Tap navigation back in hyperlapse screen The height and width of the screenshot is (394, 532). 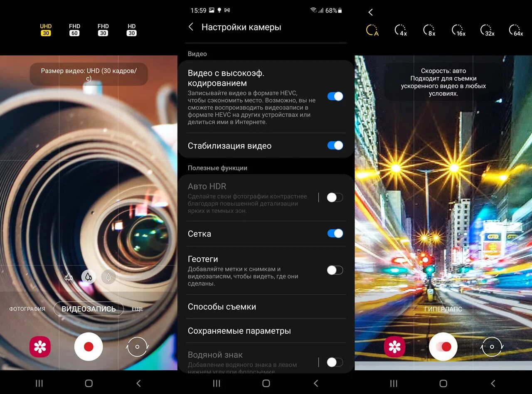(x=493, y=383)
